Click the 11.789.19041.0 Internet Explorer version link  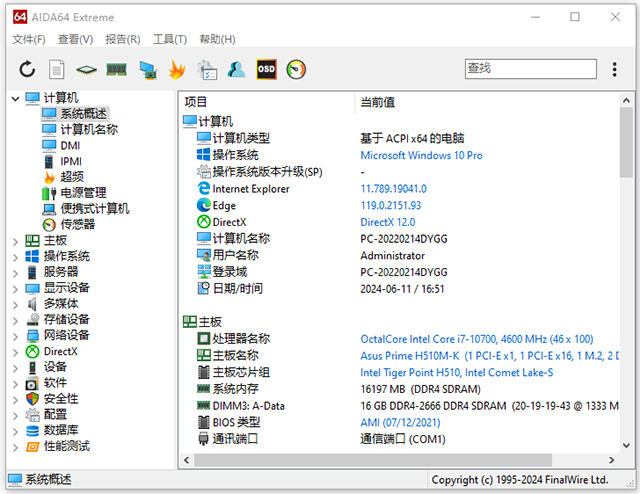[393, 189]
